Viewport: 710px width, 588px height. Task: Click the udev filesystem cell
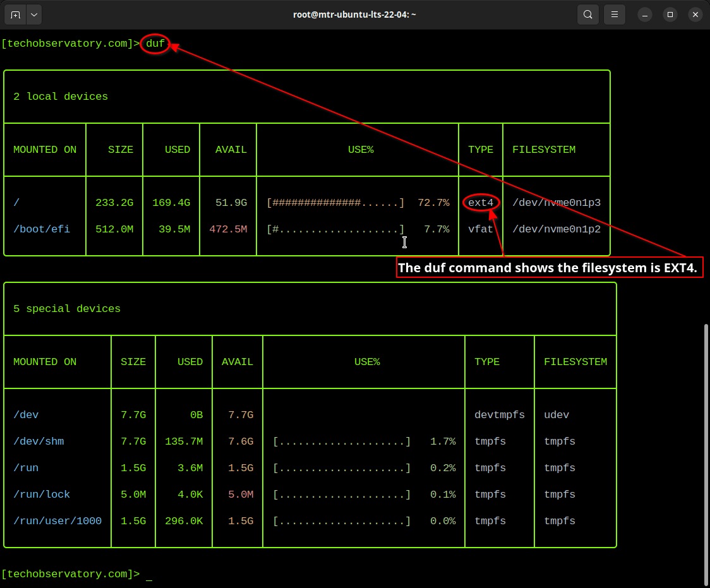[557, 415]
